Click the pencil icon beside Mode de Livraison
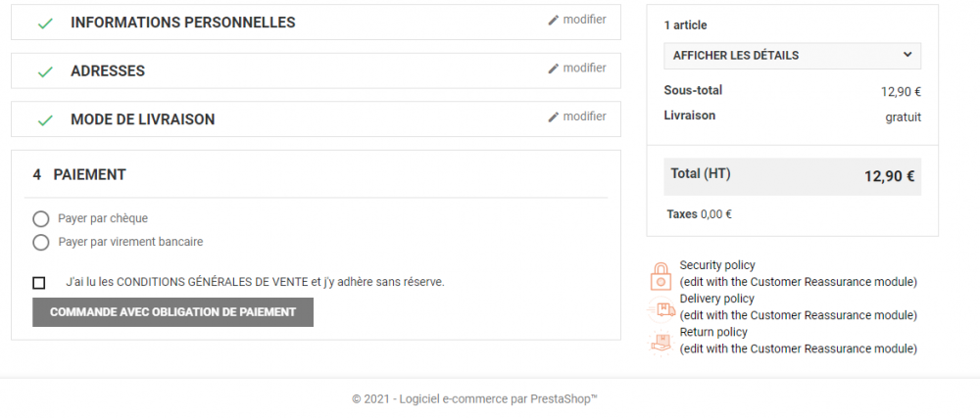Viewport: 980px width, 418px height. click(553, 117)
